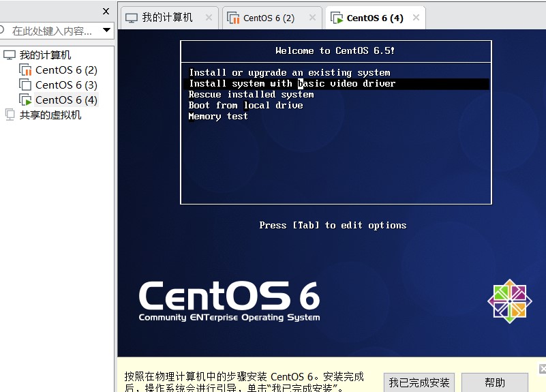Click the 帮助 button
The image size is (546, 392).
(x=495, y=382)
